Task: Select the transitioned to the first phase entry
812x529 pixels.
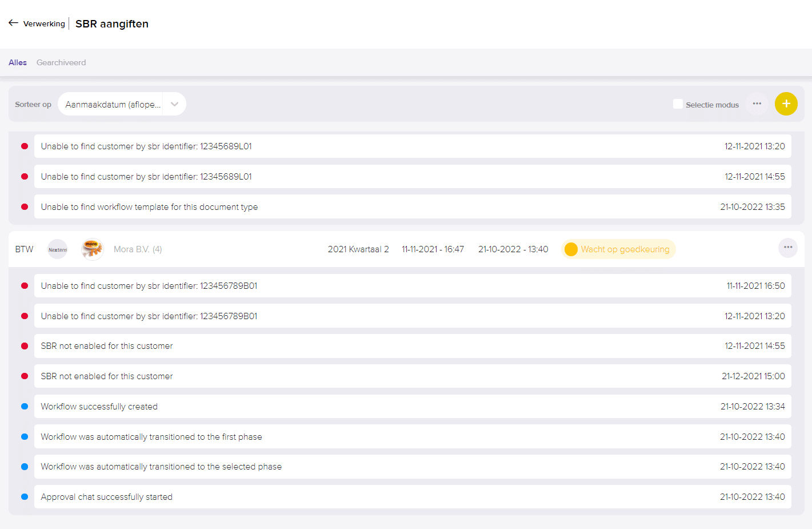Action: click(x=413, y=437)
